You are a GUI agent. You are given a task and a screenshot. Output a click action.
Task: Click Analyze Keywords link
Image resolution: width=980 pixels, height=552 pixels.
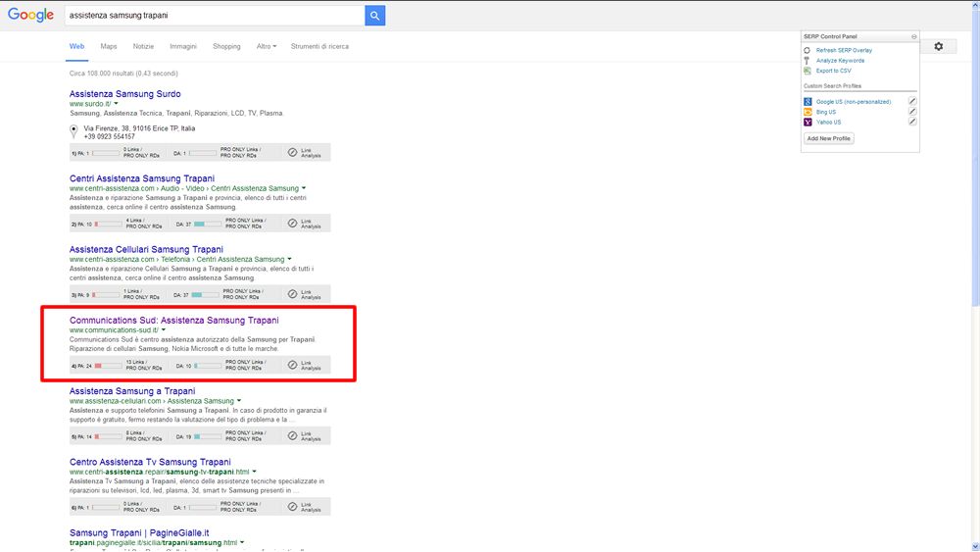point(840,61)
